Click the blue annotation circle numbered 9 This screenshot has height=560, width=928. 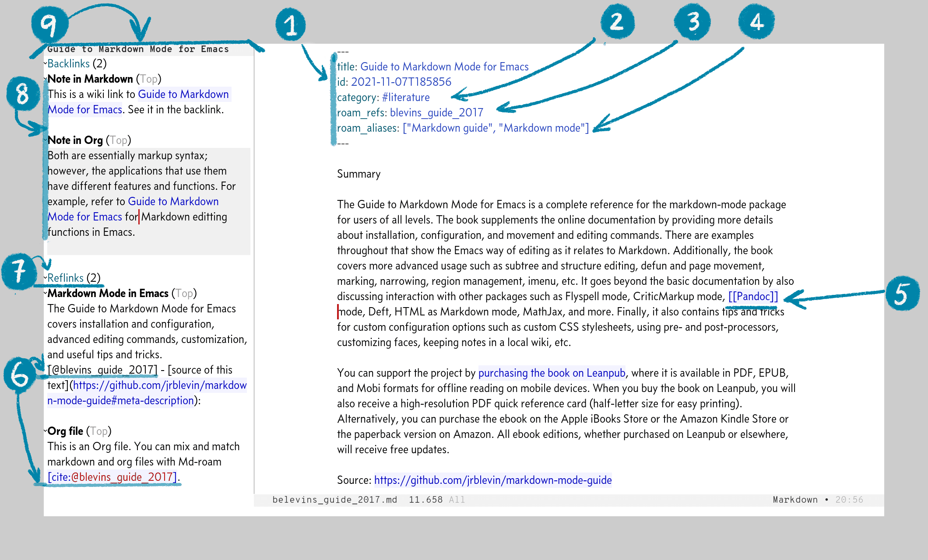(49, 24)
